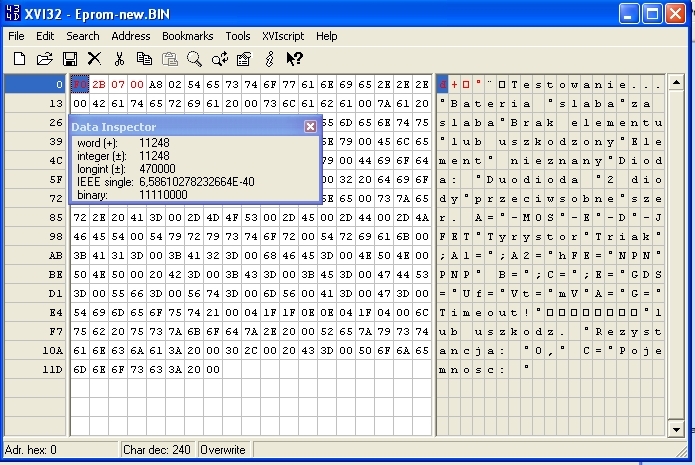
Task: Click the New file toolbar icon
Action: [x=20, y=59]
